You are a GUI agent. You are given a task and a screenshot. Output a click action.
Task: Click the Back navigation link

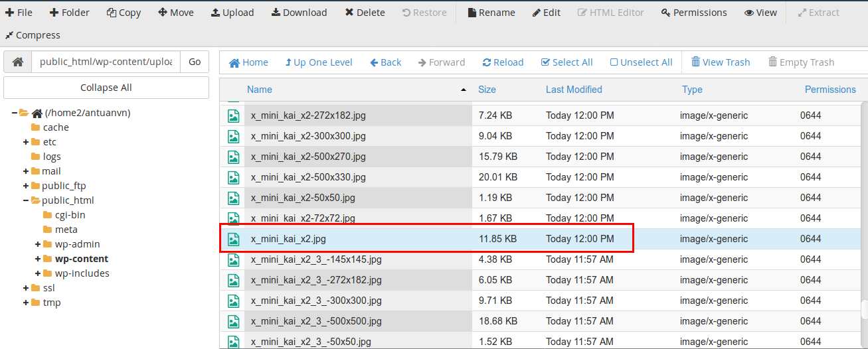coord(385,62)
